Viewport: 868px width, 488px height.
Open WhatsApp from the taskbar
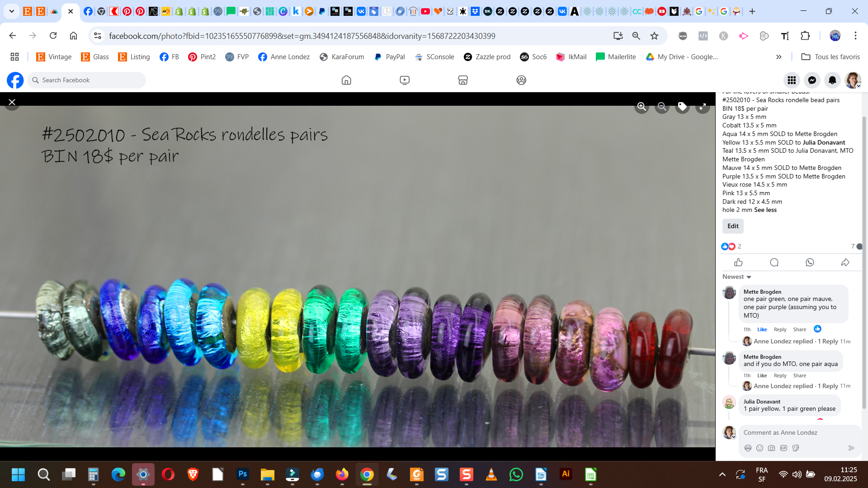(516, 474)
